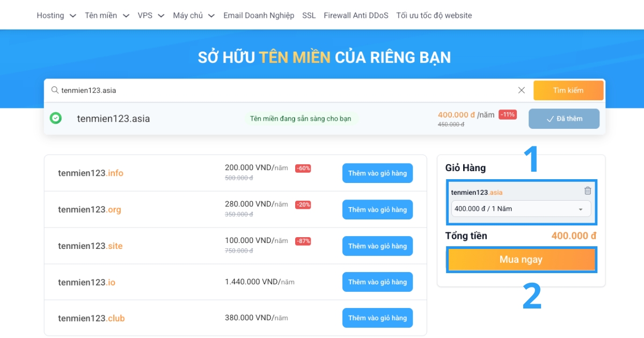Clear the search field with the X icon
Image resolution: width=644 pixels, height=338 pixels.
pyautogui.click(x=521, y=90)
